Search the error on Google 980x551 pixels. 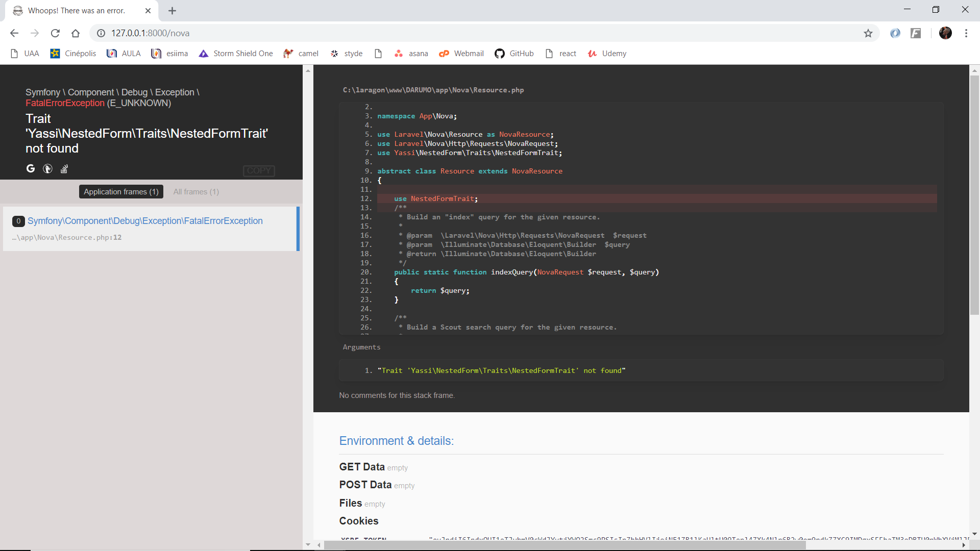click(31, 169)
